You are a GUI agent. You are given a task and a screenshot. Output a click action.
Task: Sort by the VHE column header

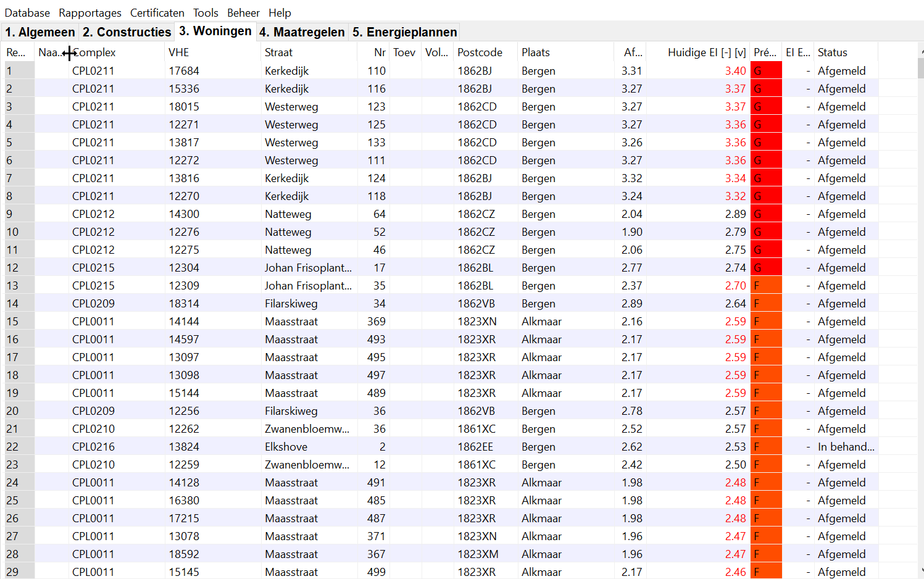(x=213, y=52)
